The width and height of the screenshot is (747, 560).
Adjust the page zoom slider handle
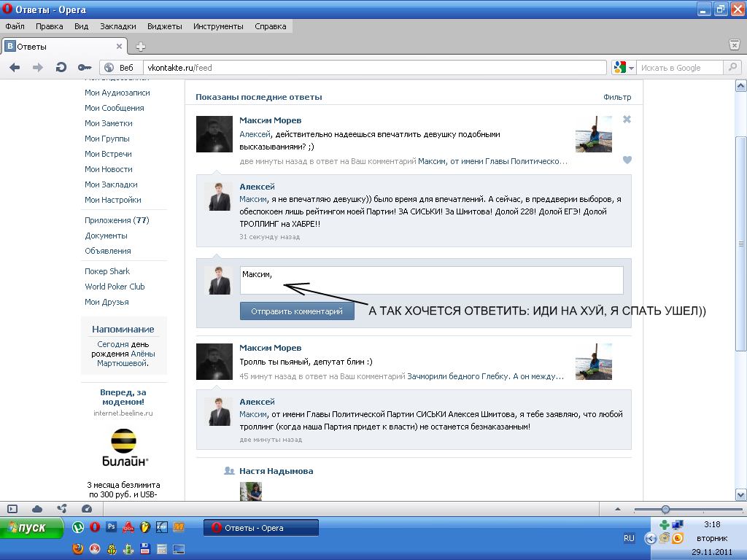point(665,510)
